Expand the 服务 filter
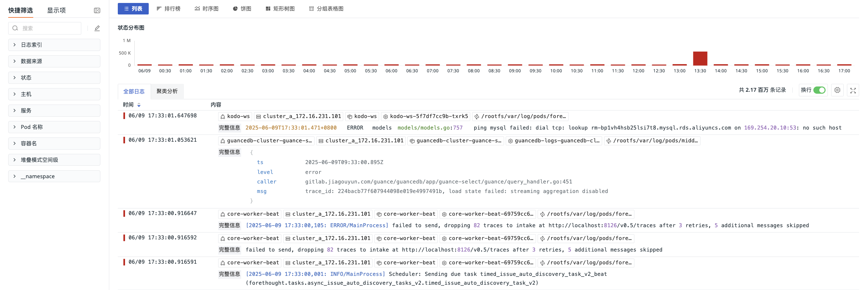 click(x=54, y=110)
